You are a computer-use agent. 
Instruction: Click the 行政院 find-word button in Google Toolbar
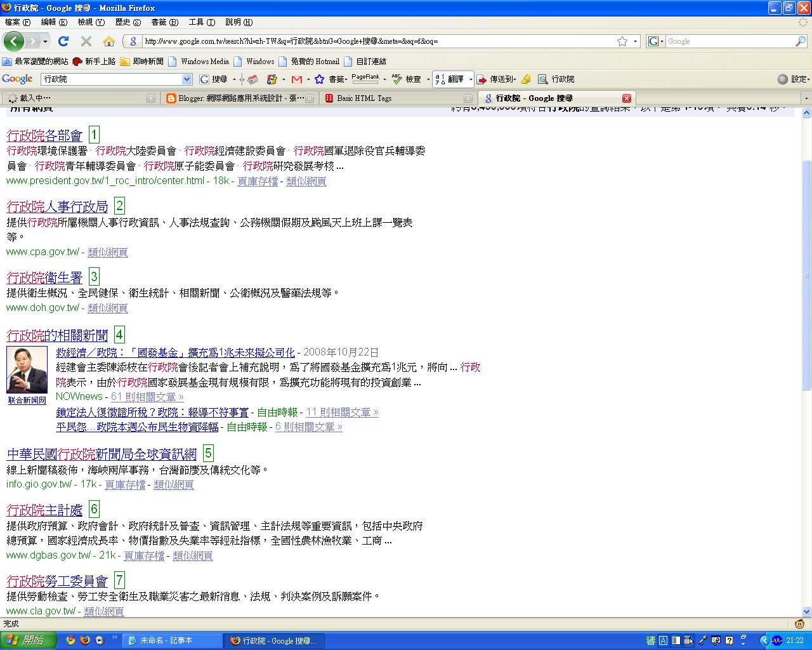pyautogui.click(x=556, y=79)
